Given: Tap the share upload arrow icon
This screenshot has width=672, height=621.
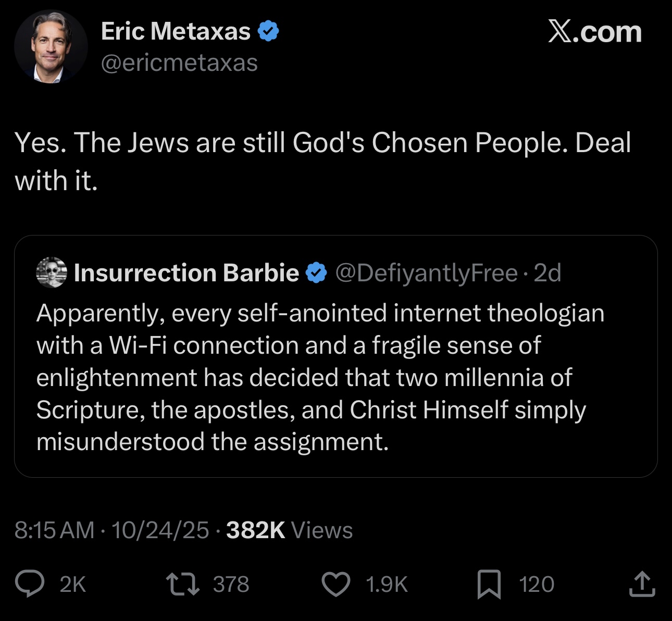Looking at the screenshot, I should [x=642, y=584].
